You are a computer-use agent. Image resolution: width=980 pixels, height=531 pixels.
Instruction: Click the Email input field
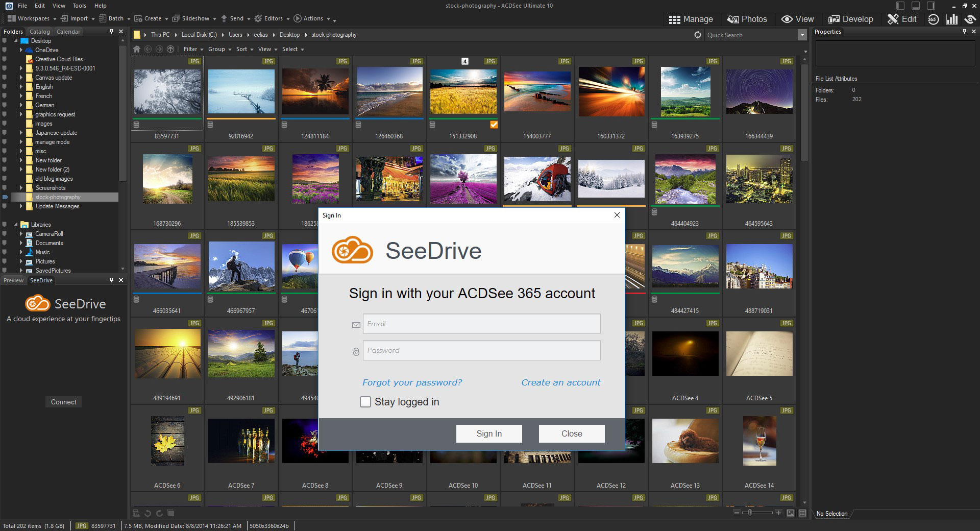[481, 324]
